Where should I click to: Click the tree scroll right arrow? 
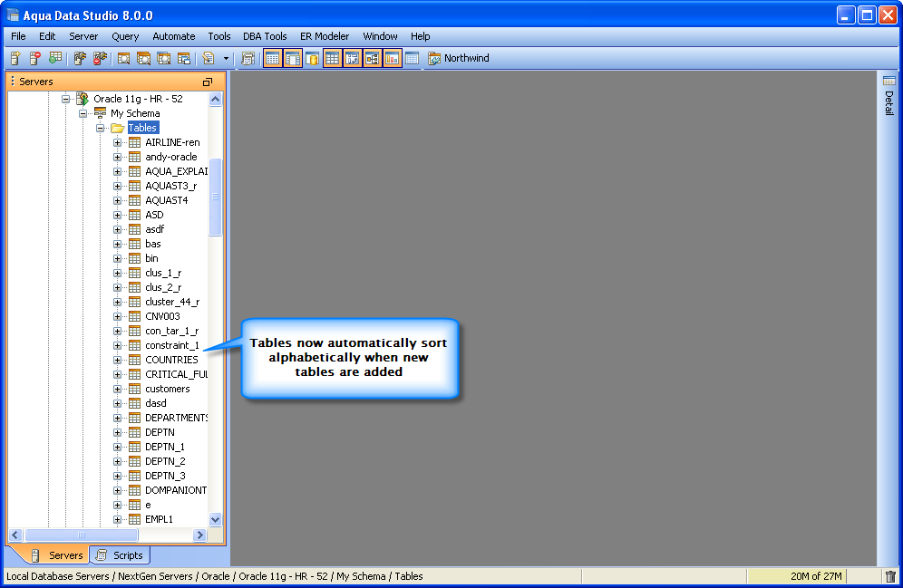pyautogui.click(x=199, y=535)
